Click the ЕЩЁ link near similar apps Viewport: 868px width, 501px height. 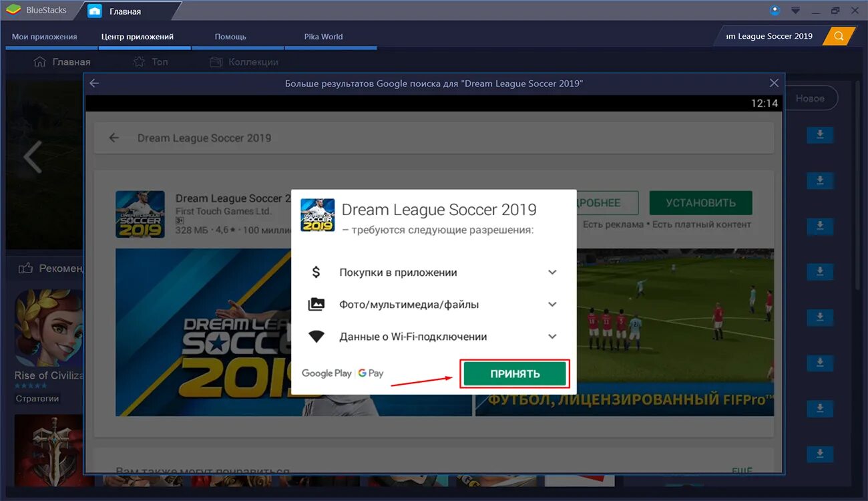click(x=742, y=471)
